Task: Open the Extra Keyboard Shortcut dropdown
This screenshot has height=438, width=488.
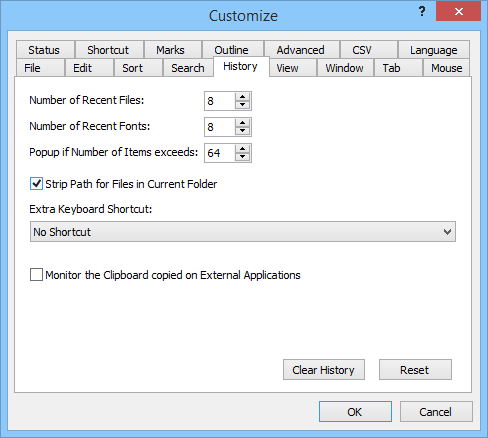Action: [x=243, y=232]
